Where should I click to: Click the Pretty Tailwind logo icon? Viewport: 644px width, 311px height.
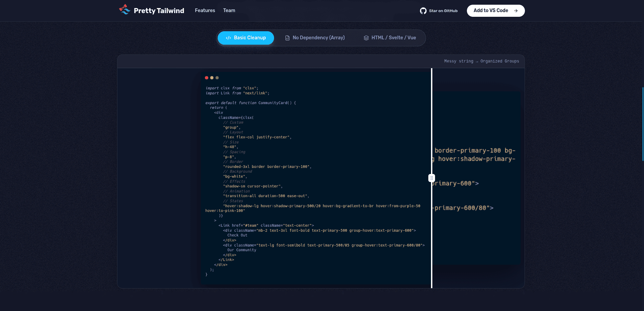click(x=124, y=9)
